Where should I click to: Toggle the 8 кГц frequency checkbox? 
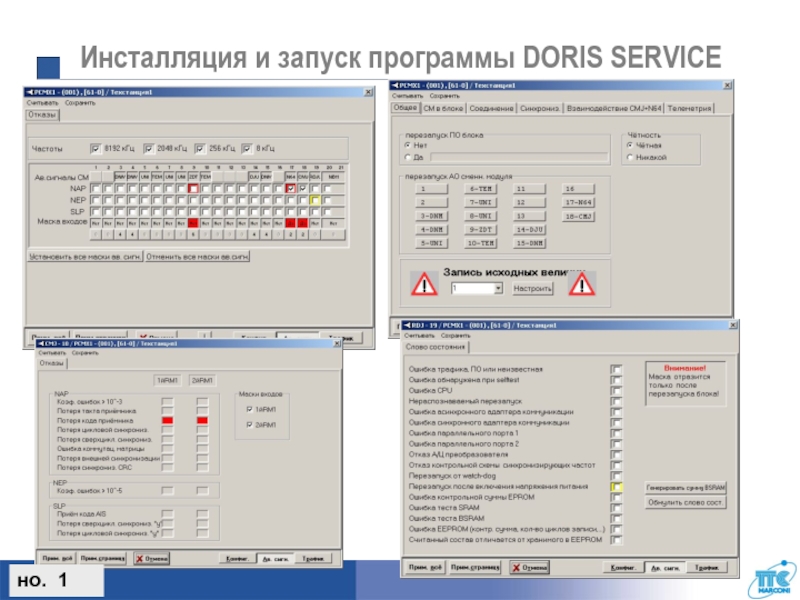coord(247,148)
